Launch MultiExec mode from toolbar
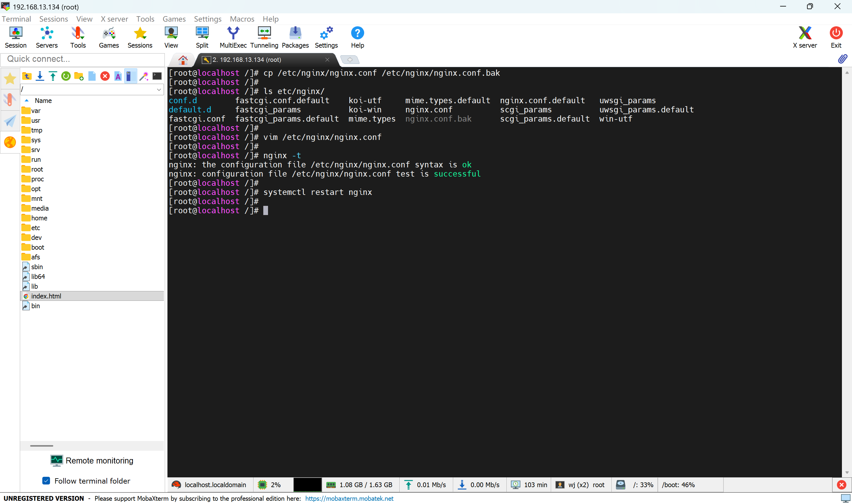 [x=233, y=37]
